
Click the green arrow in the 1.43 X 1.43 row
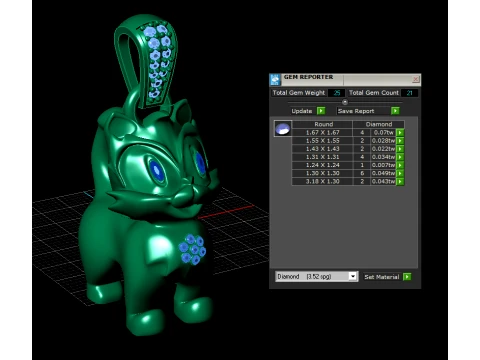point(400,149)
